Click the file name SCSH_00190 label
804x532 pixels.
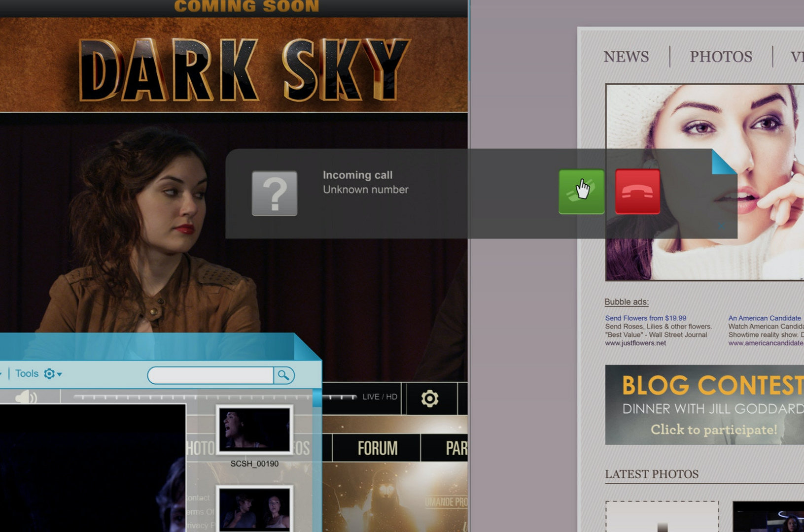click(x=254, y=464)
